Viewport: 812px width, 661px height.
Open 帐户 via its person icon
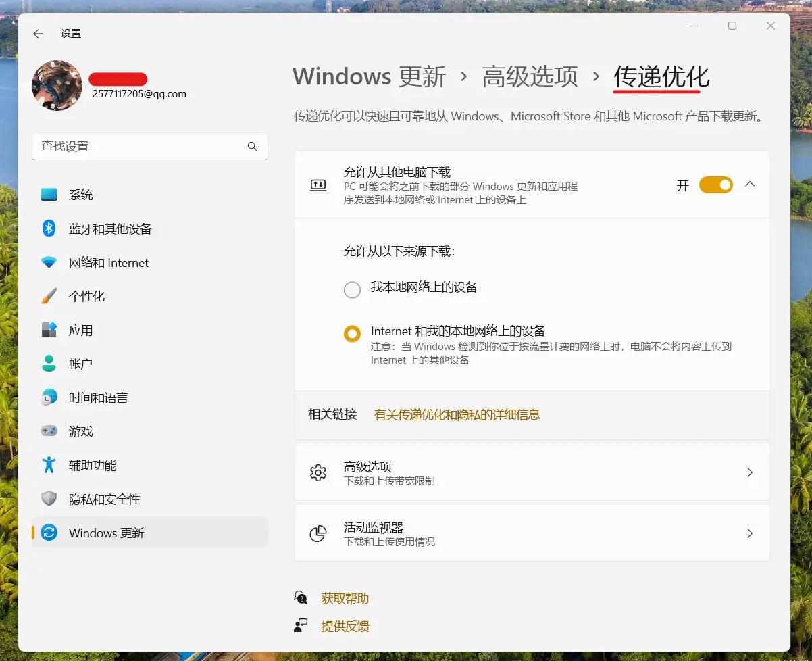[49, 364]
